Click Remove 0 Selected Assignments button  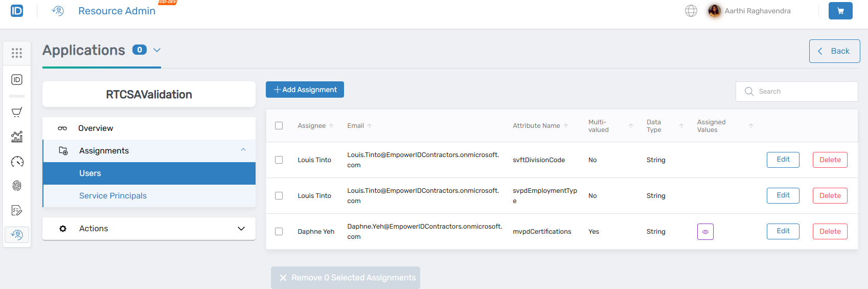(x=346, y=278)
